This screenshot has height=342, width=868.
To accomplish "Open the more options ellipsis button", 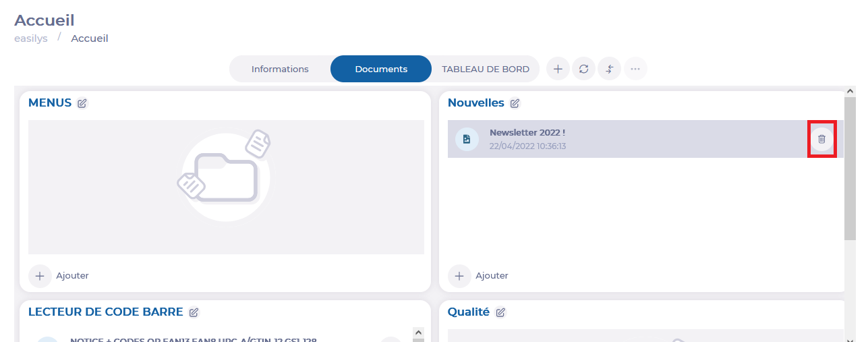I will point(635,69).
